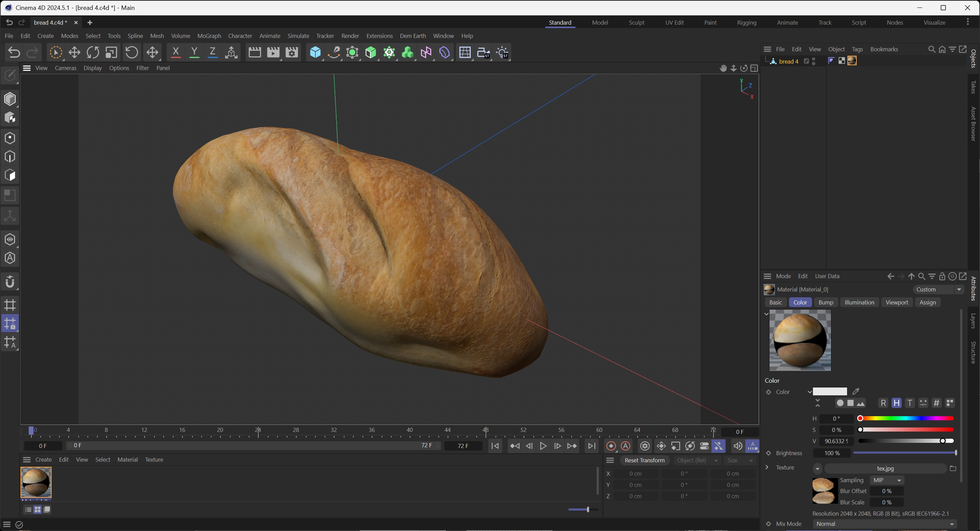The image size is (980, 531).
Task: Switch to the Illumination tab
Action: [x=859, y=302]
